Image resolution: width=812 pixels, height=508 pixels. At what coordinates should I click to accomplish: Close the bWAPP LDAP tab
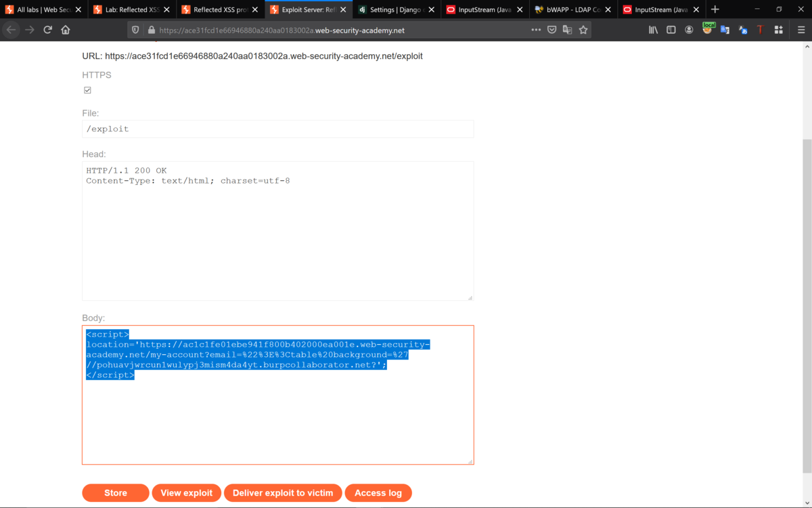click(x=608, y=9)
